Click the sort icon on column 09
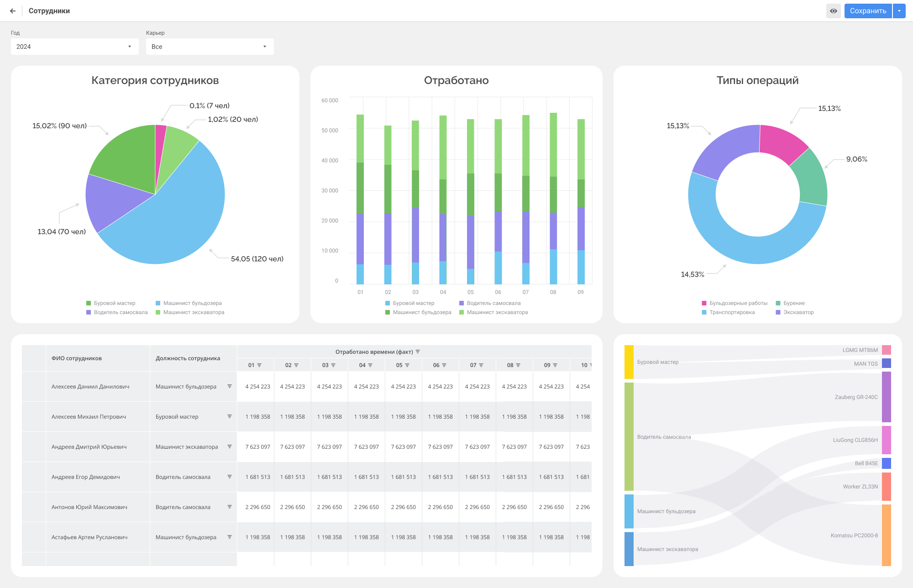This screenshot has width=913, height=588. [555, 365]
